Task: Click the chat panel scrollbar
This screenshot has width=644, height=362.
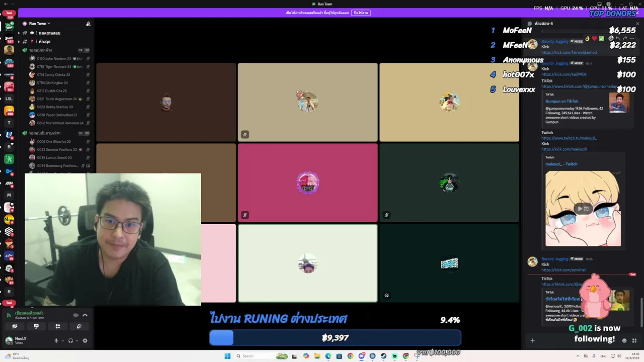Action: 641,312
